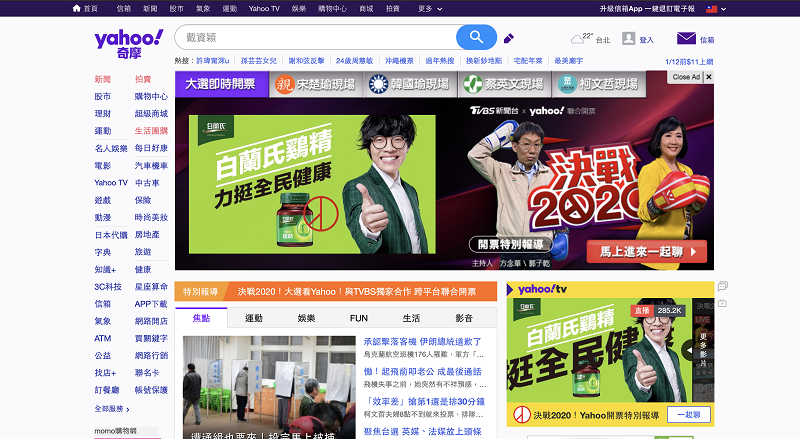Open 拍賣 in left sidebar
800x439 pixels.
pyautogui.click(x=143, y=79)
